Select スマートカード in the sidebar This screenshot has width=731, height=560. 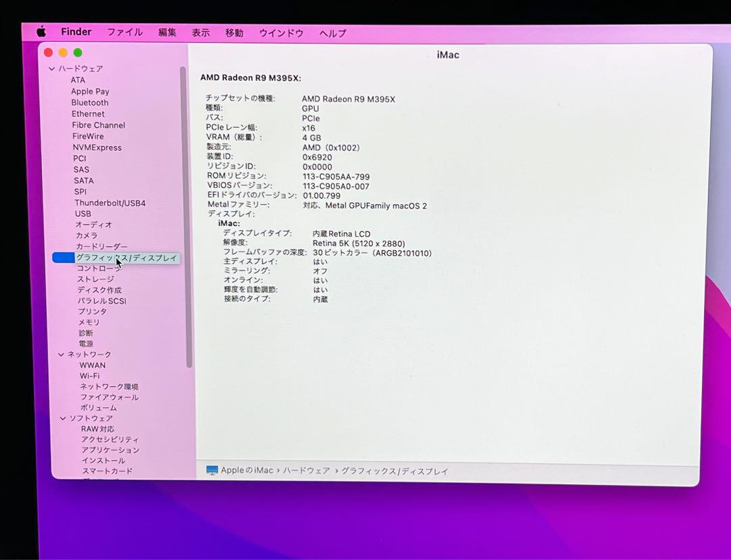[107, 471]
